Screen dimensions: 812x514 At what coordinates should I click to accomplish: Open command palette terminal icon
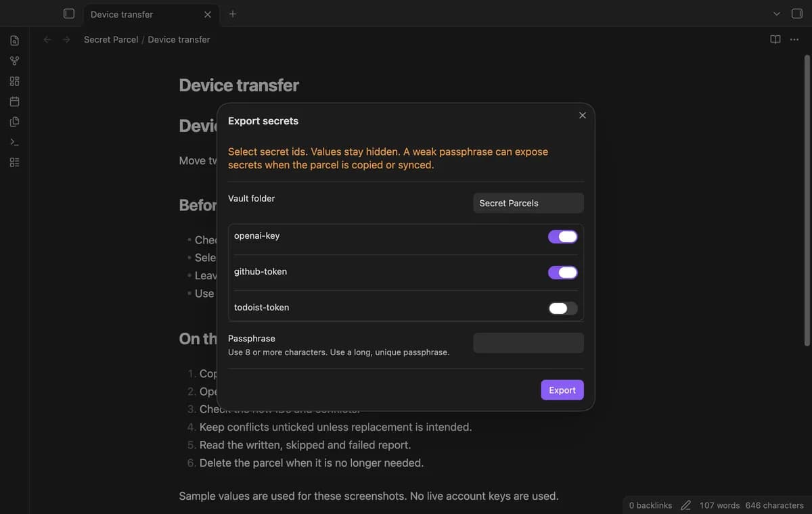click(14, 142)
